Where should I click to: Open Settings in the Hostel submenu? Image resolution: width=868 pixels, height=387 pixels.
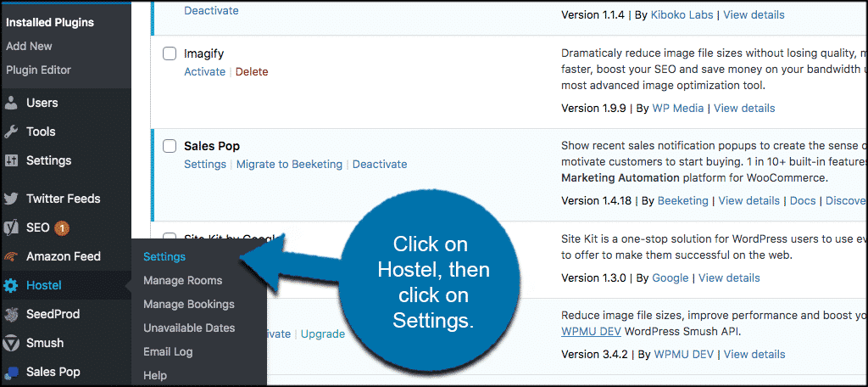point(164,256)
